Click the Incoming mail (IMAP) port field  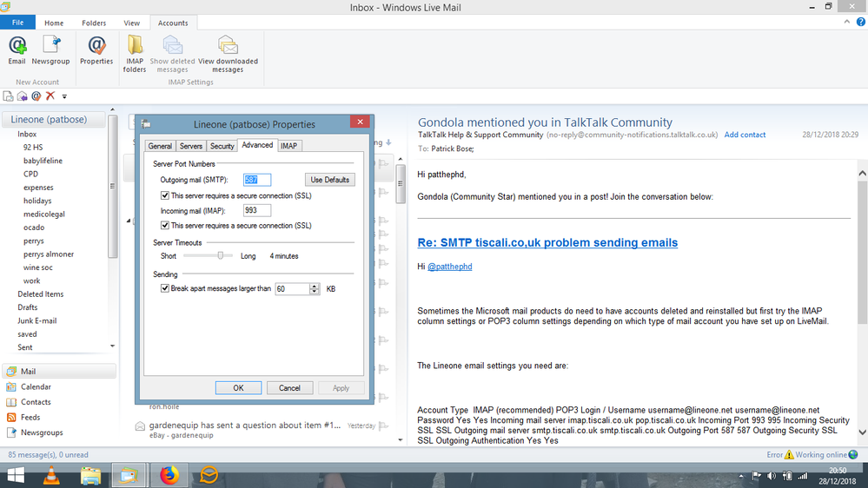point(257,210)
